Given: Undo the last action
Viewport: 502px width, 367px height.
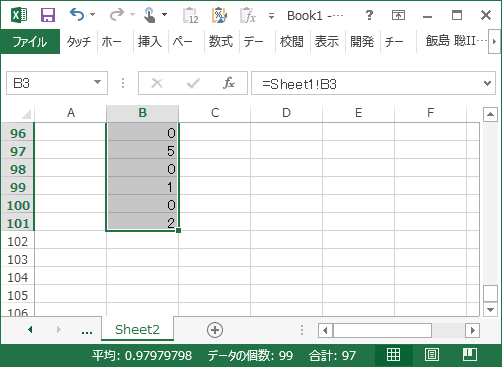Looking at the screenshot, I should click(77, 15).
